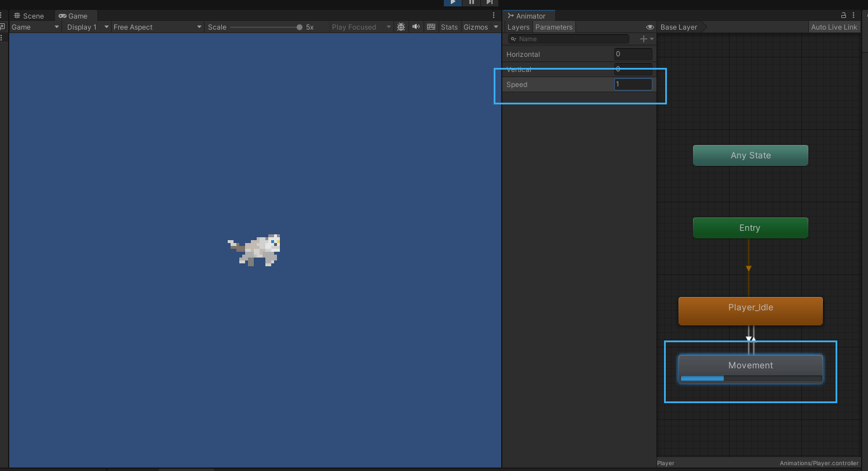Switch to the Layers tab in Animator
Screen dimensions: 868x471
(x=518, y=27)
